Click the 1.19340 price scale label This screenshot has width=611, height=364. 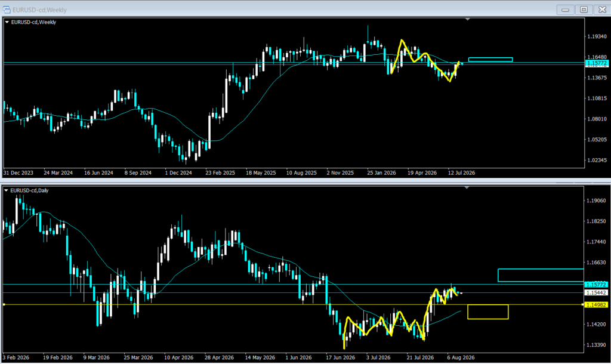[x=597, y=36]
